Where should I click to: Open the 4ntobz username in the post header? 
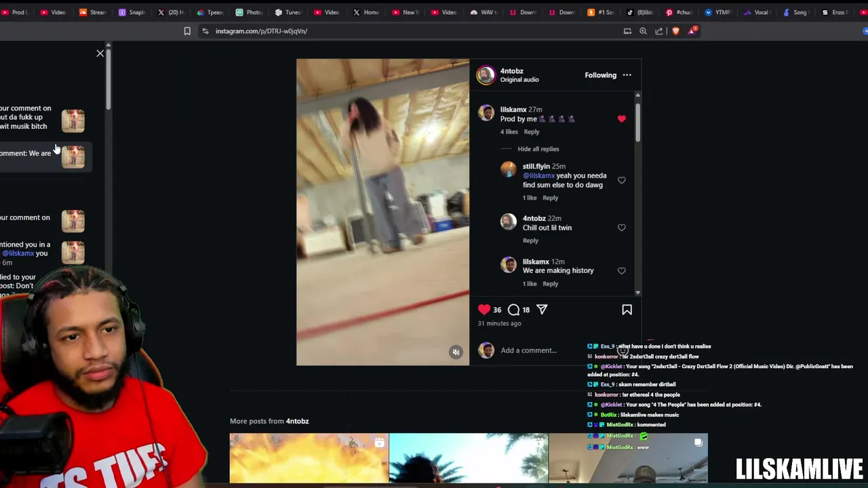512,71
